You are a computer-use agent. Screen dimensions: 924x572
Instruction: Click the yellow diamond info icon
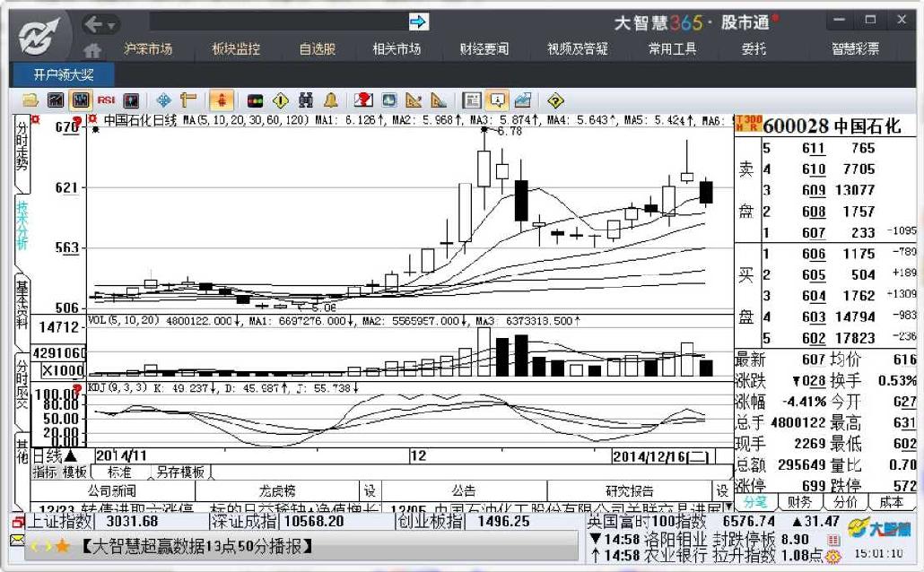281,100
